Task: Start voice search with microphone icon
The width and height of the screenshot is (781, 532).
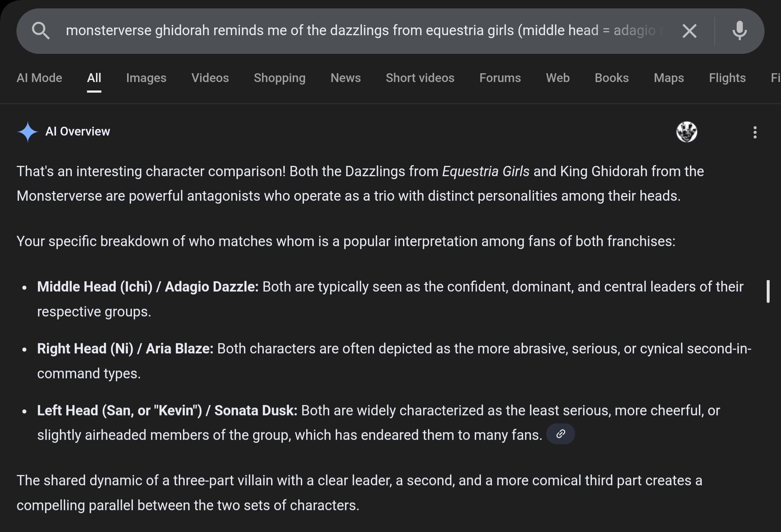Action: click(x=739, y=31)
